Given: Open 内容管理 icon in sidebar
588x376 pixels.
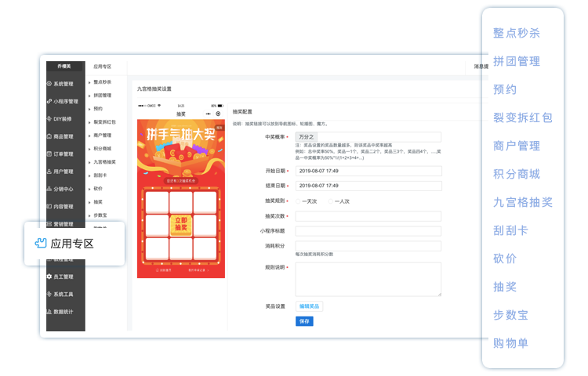Looking at the screenshot, I should [49, 206].
